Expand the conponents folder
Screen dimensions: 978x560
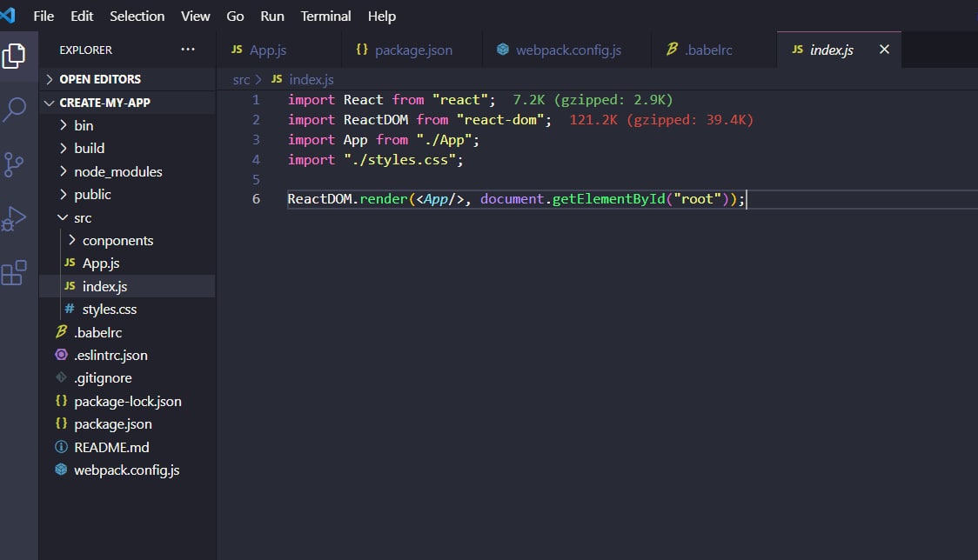pos(117,240)
